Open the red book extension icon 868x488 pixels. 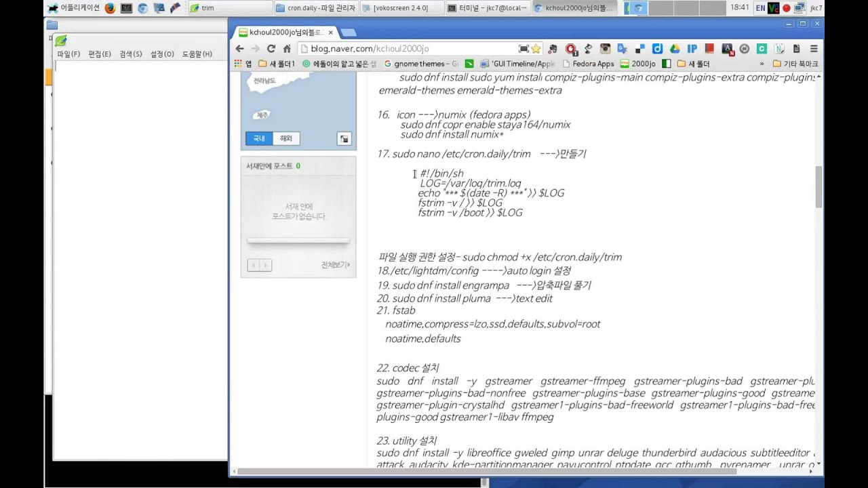(x=709, y=49)
